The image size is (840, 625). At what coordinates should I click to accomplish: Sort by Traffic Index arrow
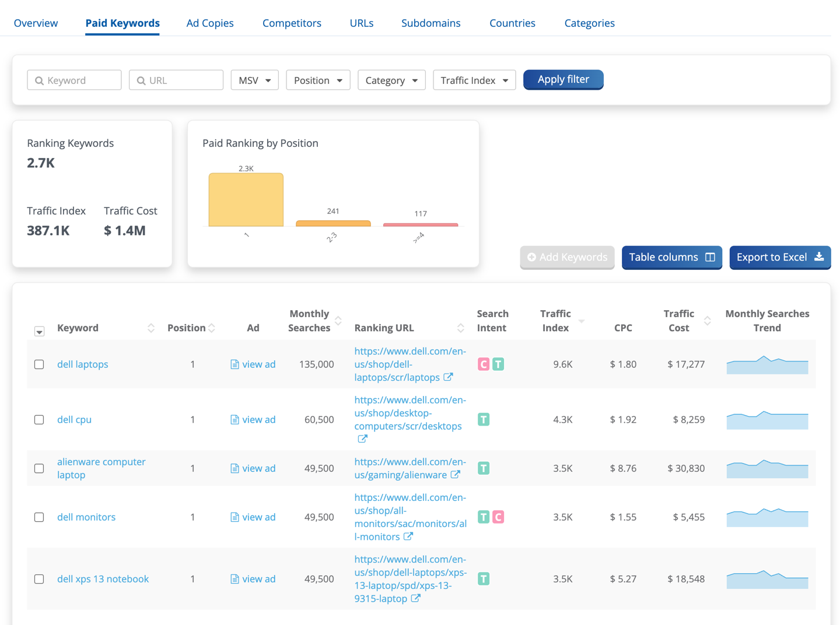(x=582, y=321)
